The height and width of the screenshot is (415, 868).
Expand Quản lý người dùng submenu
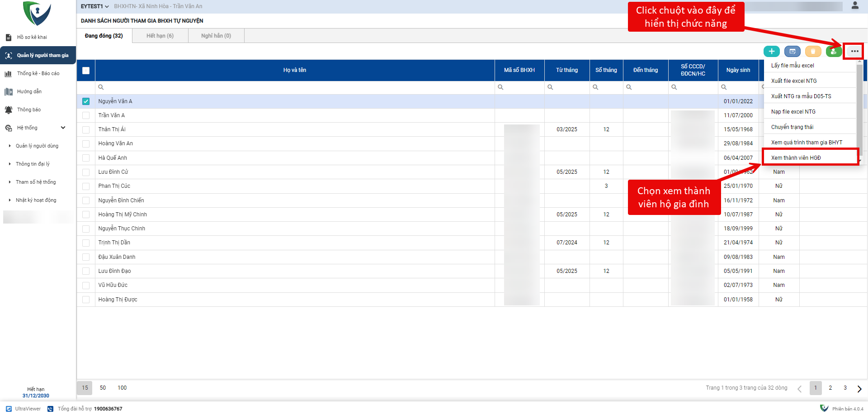(37, 146)
